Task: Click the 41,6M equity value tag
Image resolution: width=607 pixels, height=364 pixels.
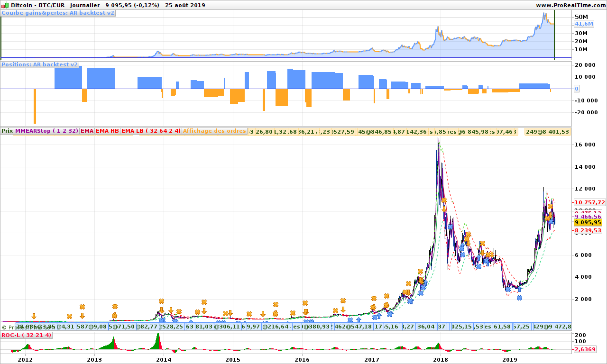Action: pos(584,24)
